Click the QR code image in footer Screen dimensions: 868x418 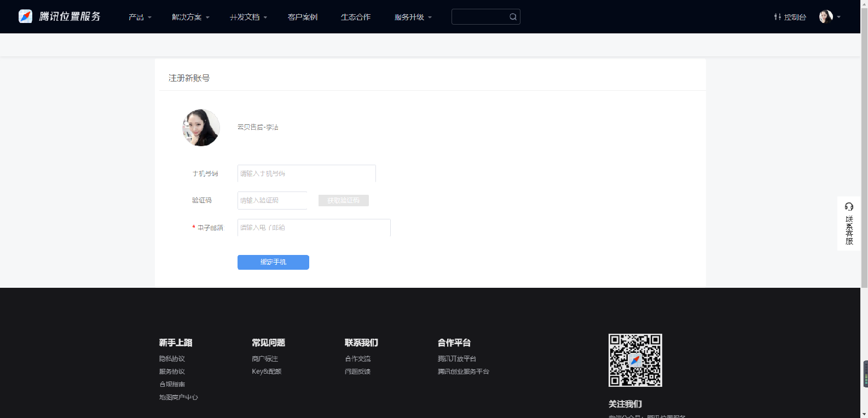coord(635,360)
